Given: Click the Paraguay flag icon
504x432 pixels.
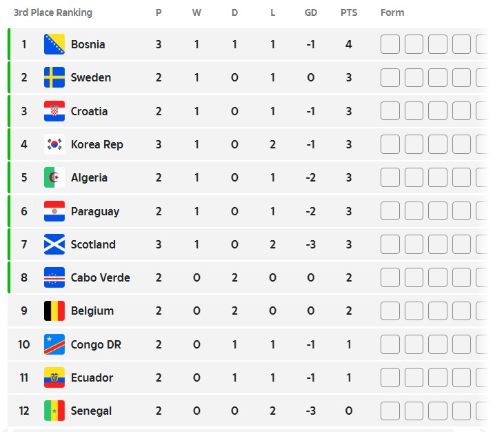Looking at the screenshot, I should (54, 211).
